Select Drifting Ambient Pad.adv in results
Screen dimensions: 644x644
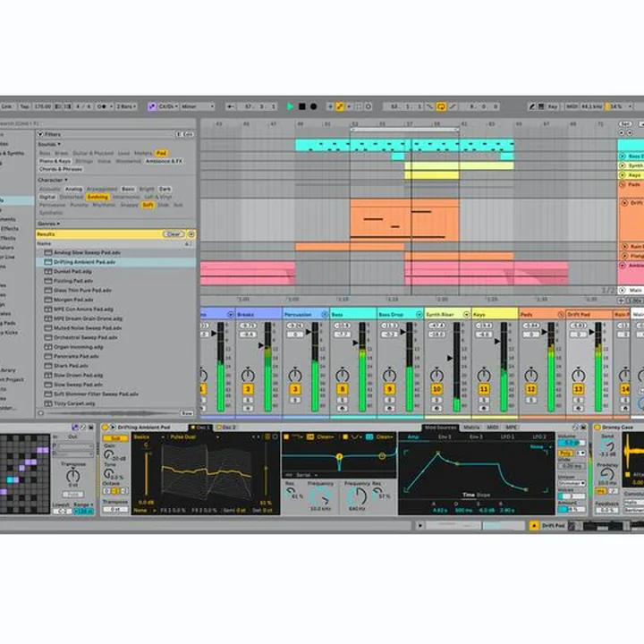tap(115, 262)
